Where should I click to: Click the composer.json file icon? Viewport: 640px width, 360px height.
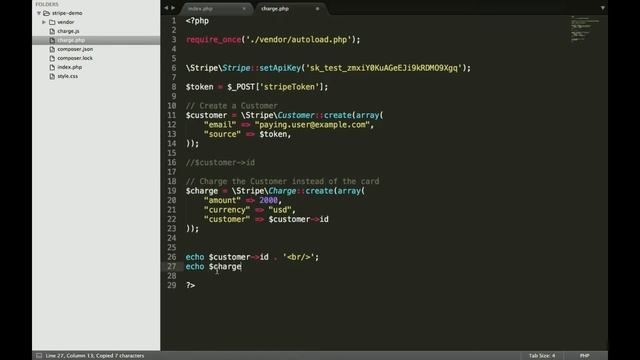point(52,49)
